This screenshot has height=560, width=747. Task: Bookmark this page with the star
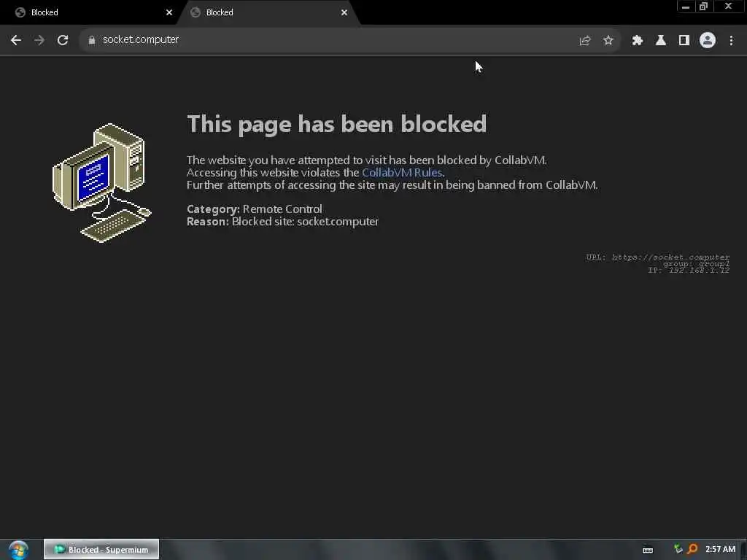[608, 41]
